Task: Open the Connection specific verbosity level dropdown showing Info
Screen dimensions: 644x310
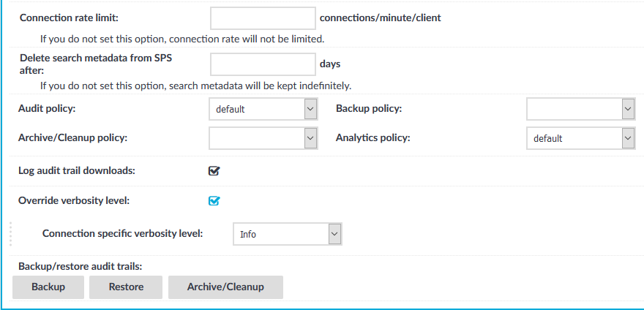Action: (287, 234)
